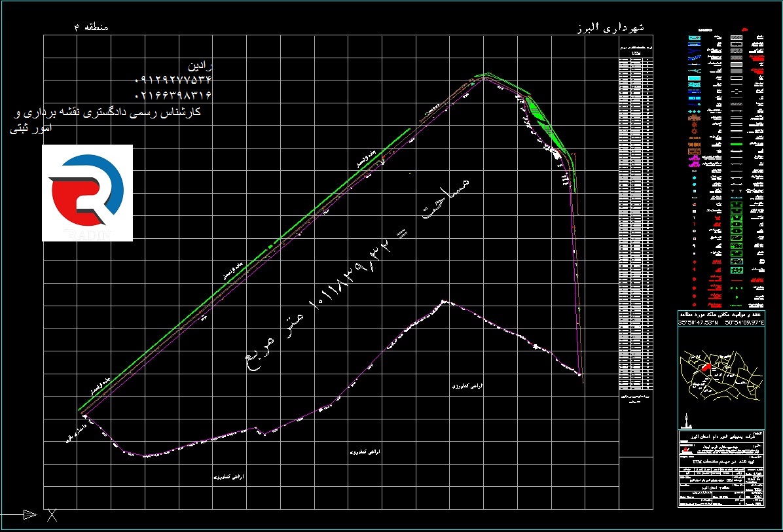Open the small location key map
Image resolution: width=783 pixels, height=532 pixels.
(x=720, y=376)
